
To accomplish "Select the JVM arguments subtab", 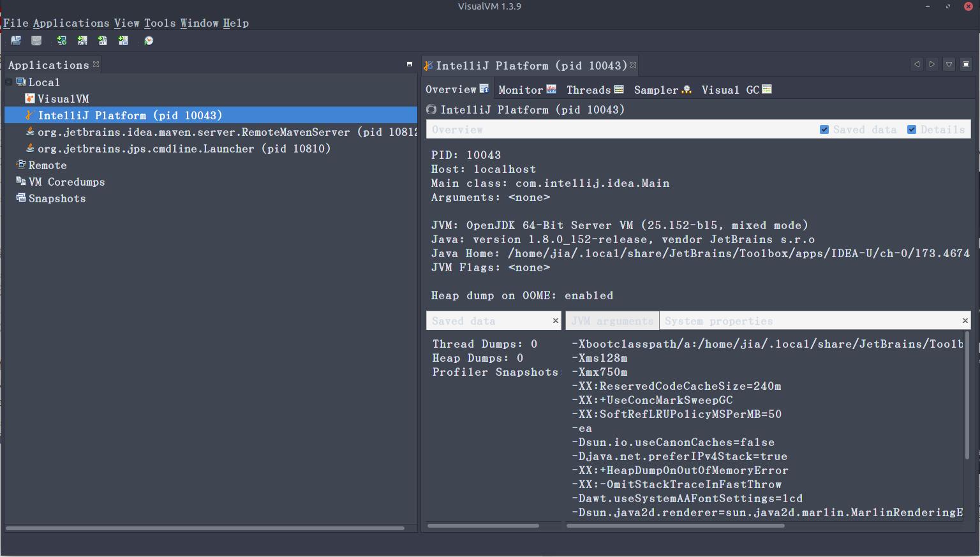I will click(x=612, y=321).
